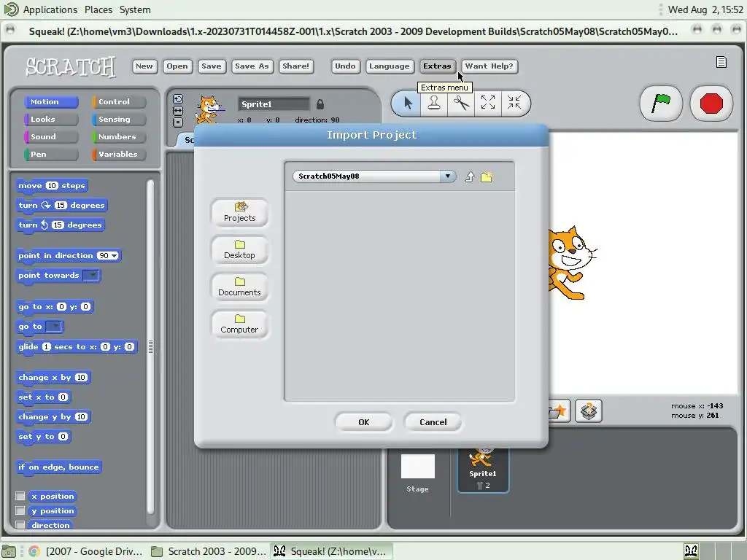Click steps value in move 10 steps block
The width and height of the screenshot is (747, 560).
52,186
